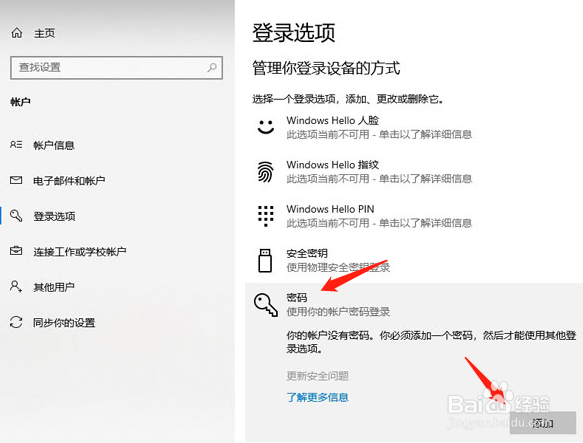
Task: Click the 帐户信息 person-card icon
Action: click(16, 145)
